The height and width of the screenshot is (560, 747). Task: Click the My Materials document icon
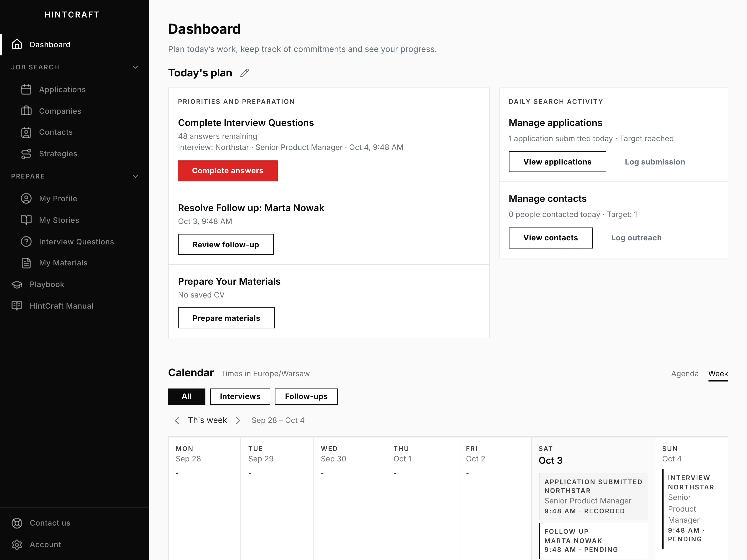click(26, 263)
